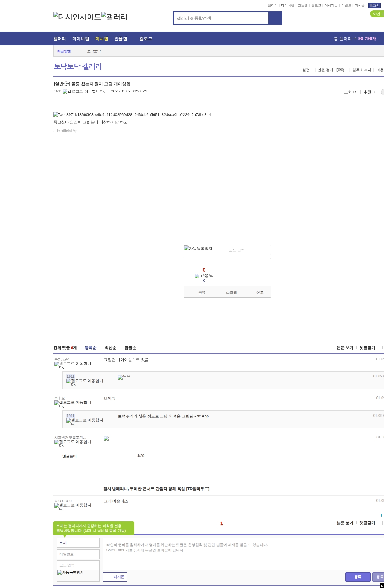Toggle 야간 모드 night mode
The image size is (384, 588).
point(377,14)
